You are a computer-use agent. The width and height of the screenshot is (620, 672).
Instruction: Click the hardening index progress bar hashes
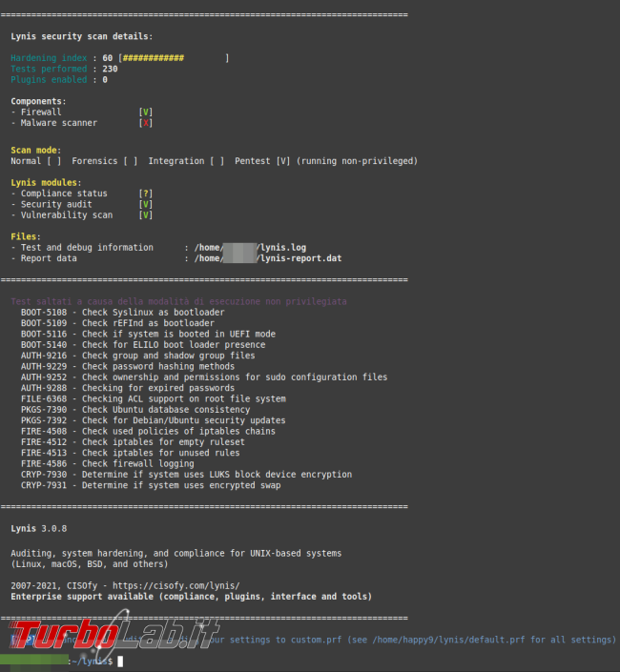point(154,58)
